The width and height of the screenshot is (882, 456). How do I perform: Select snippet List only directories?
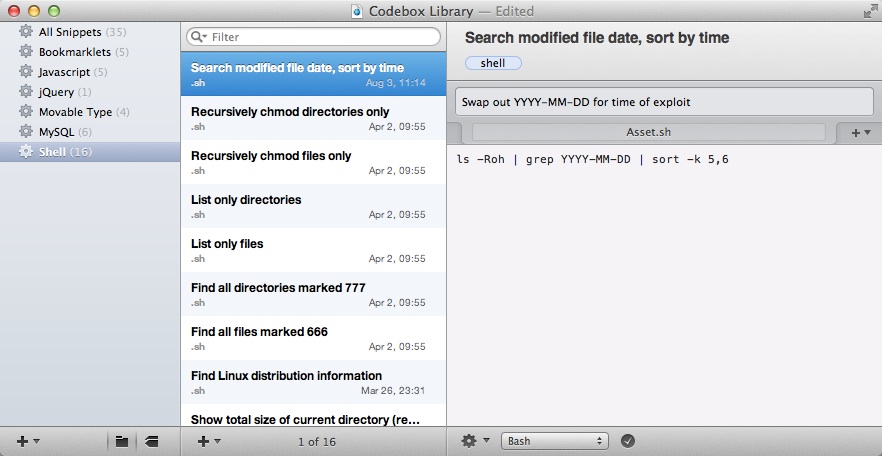[x=313, y=206]
